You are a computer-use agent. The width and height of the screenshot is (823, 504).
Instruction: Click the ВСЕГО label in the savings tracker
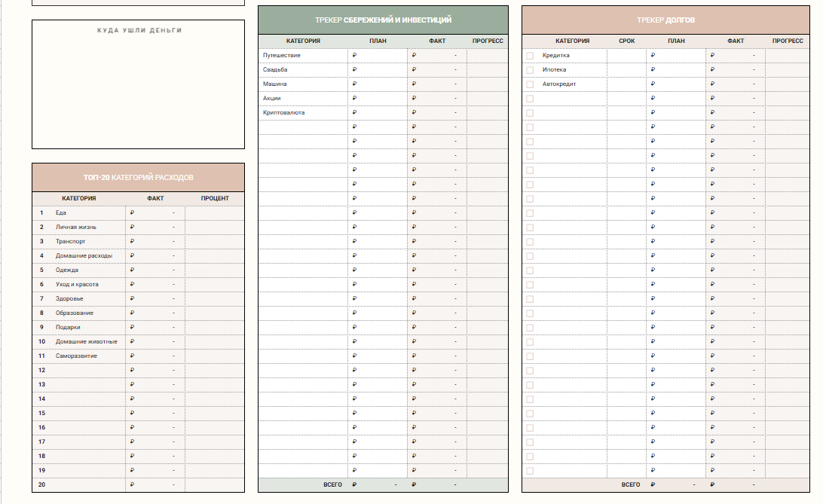click(332, 485)
